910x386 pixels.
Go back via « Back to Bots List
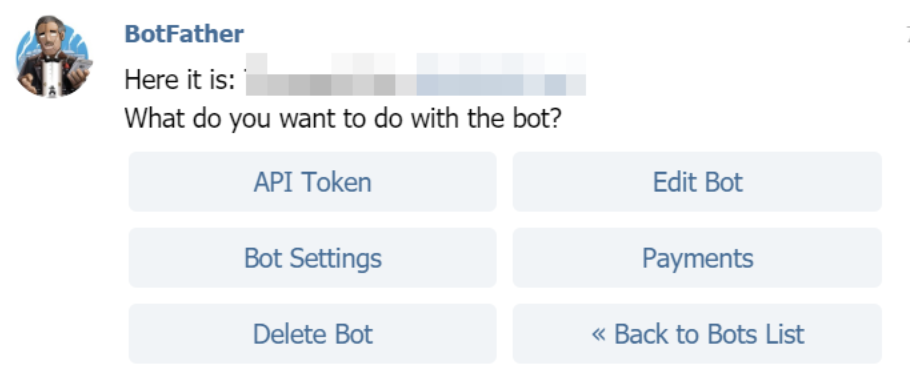697,334
